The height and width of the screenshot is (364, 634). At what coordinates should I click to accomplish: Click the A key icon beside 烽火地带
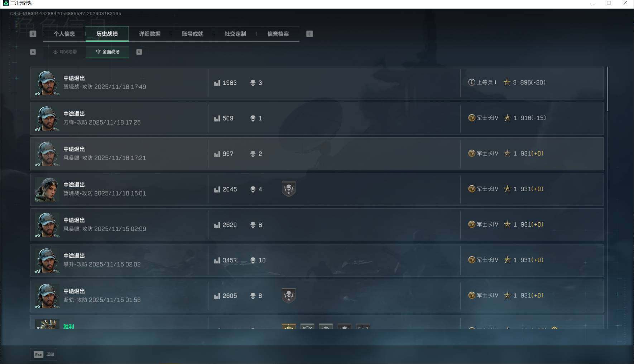33,52
